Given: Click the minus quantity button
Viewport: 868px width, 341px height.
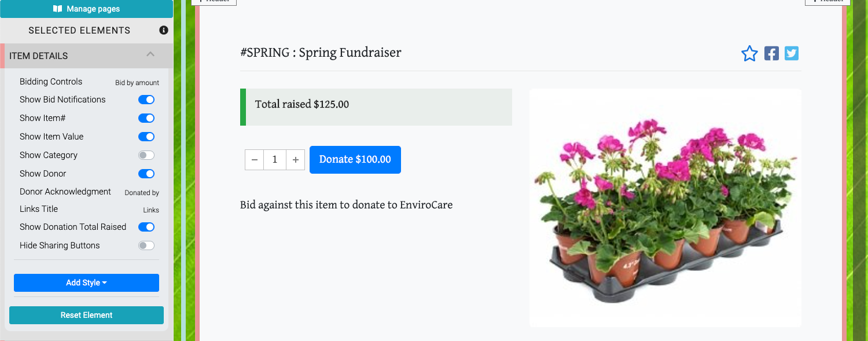Looking at the screenshot, I should (255, 160).
